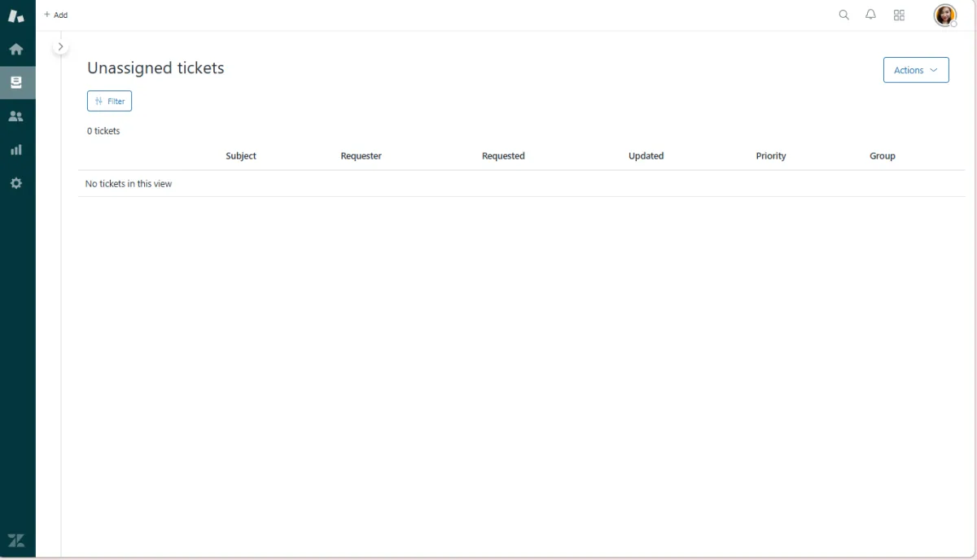Sort tickets by the Priority column
The height and width of the screenshot is (560, 977).
770,155
